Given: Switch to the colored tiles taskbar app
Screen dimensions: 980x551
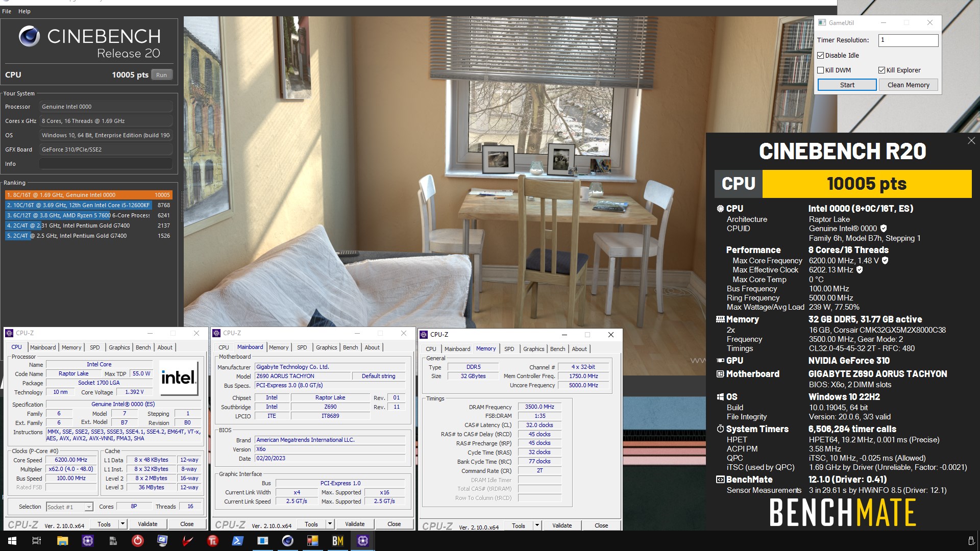Looking at the screenshot, I should pyautogui.click(x=312, y=541).
